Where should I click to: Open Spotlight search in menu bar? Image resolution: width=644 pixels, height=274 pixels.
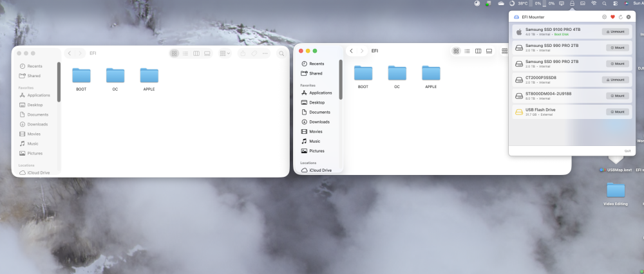tap(604, 3)
